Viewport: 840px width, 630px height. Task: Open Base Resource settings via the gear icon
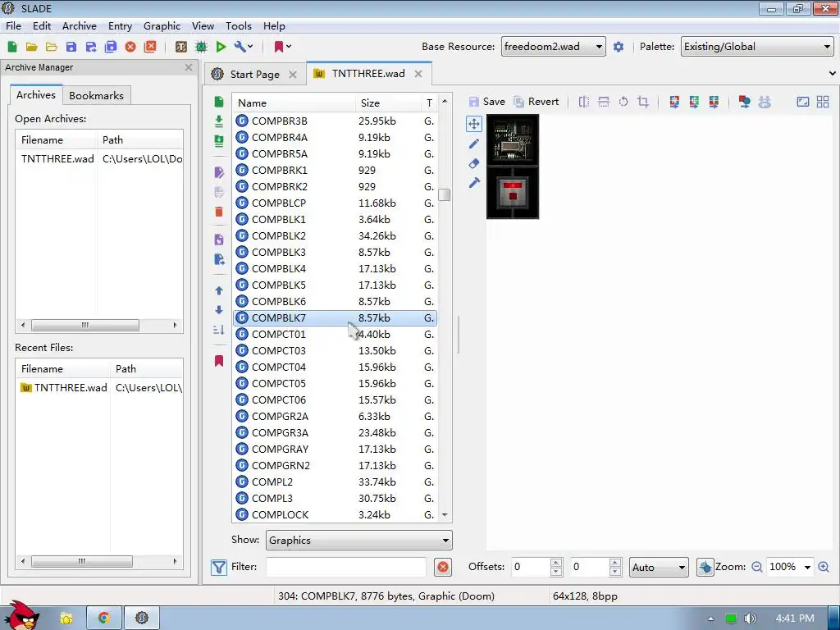[619, 47]
